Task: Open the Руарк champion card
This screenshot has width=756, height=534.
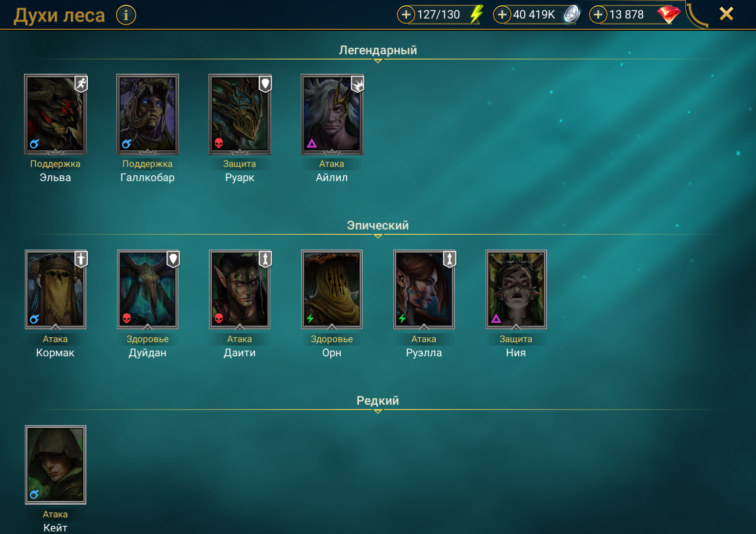Action: [x=240, y=114]
